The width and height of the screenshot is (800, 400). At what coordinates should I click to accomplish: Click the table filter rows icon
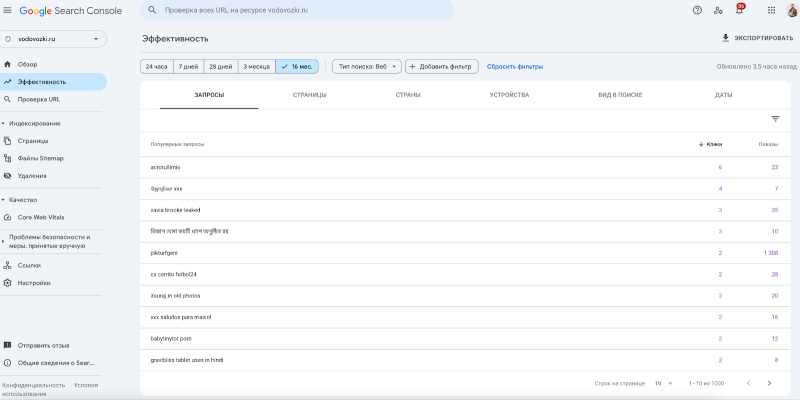click(775, 119)
